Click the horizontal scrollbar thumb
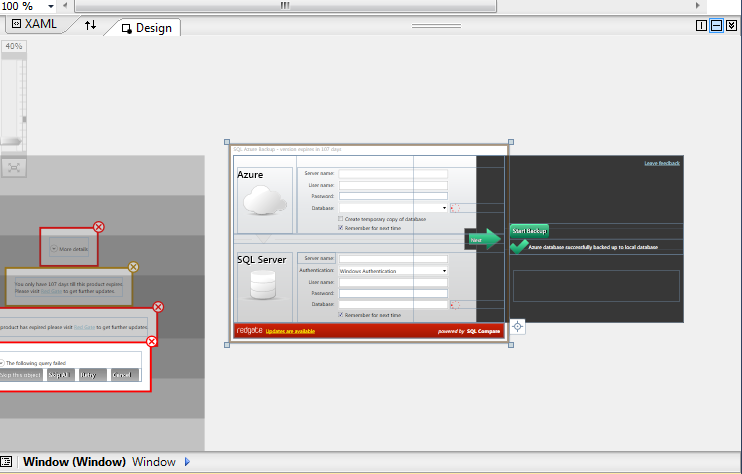The image size is (742, 474). [285, 6]
